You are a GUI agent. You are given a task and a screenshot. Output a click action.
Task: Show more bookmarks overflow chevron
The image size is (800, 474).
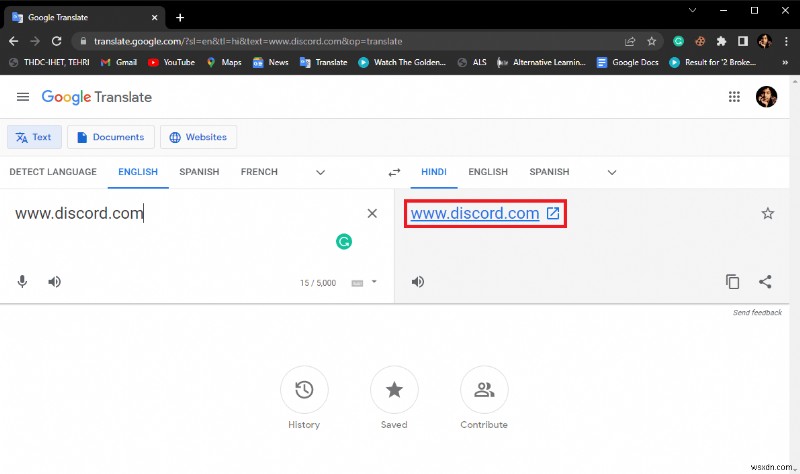[x=785, y=62]
